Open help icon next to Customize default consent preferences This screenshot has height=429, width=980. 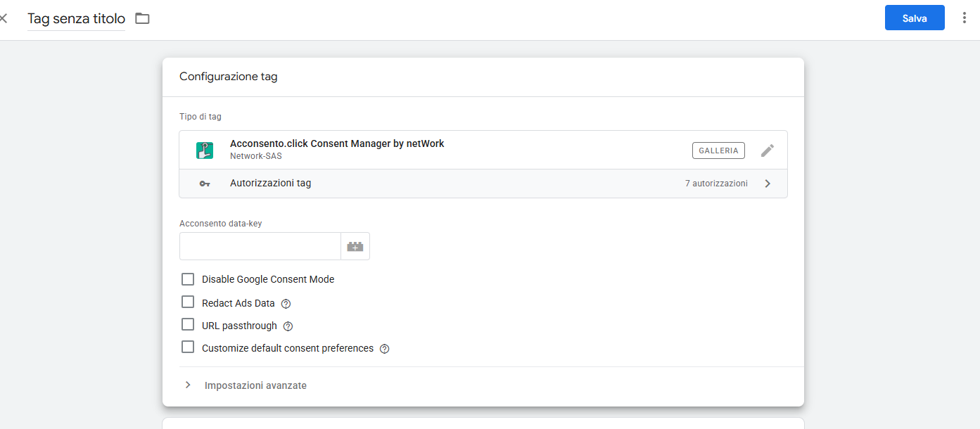tap(384, 349)
